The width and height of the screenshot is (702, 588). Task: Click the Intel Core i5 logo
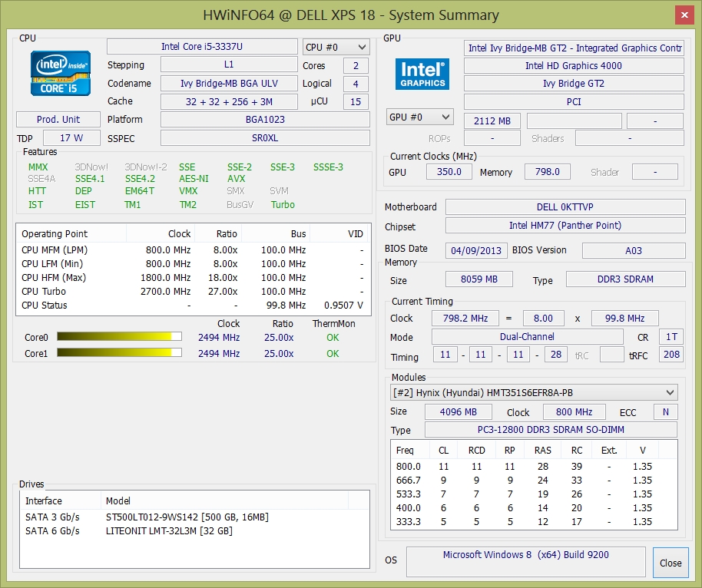(x=61, y=74)
